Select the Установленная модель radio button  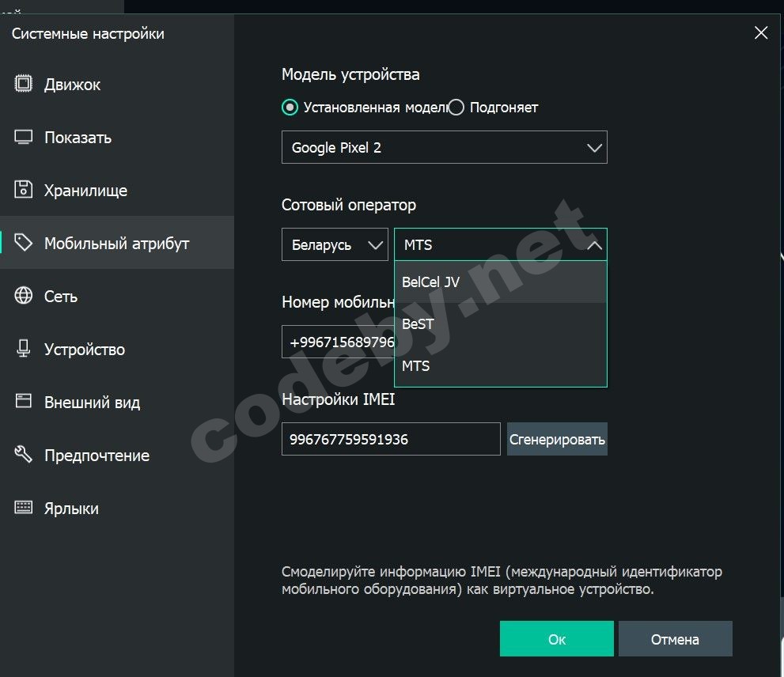290,108
